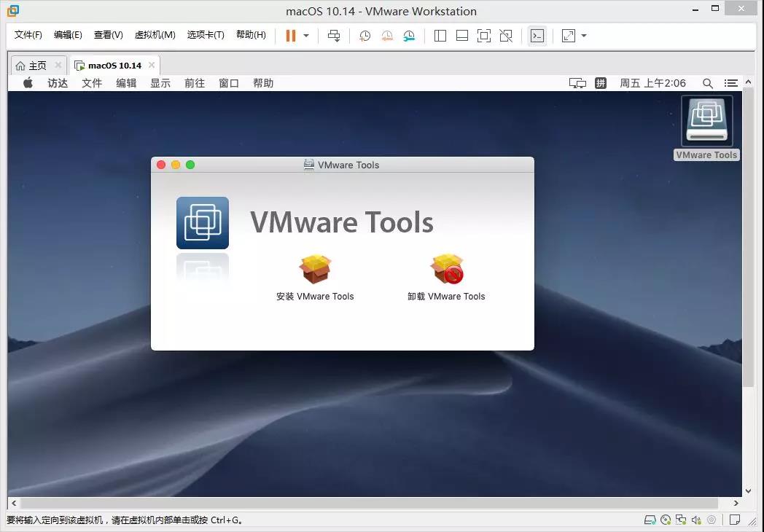Expand the stretch view dropdown arrow
Screen dimensions: 764x532
[x=584, y=36]
